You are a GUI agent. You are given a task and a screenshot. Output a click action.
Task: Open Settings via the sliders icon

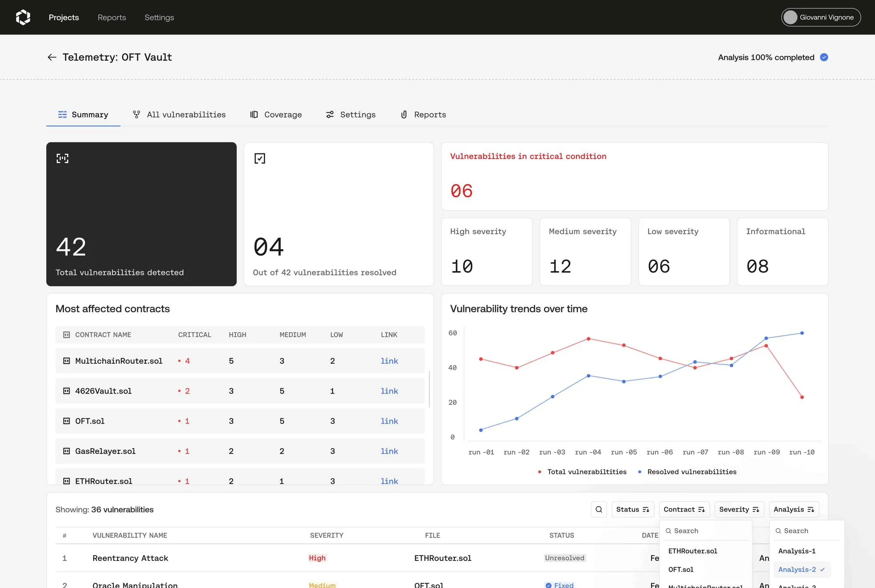[330, 115]
